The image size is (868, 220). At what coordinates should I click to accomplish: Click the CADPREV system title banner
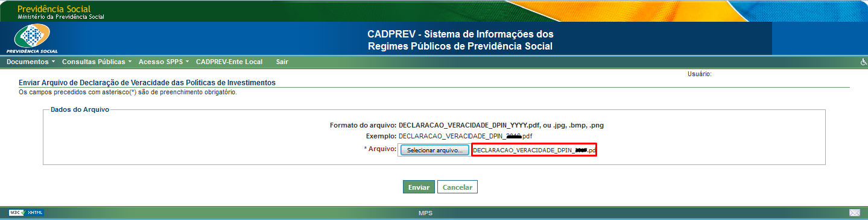point(460,40)
